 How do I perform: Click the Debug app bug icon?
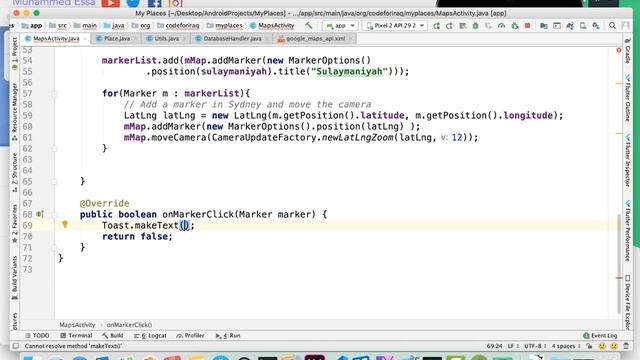tap(476, 26)
